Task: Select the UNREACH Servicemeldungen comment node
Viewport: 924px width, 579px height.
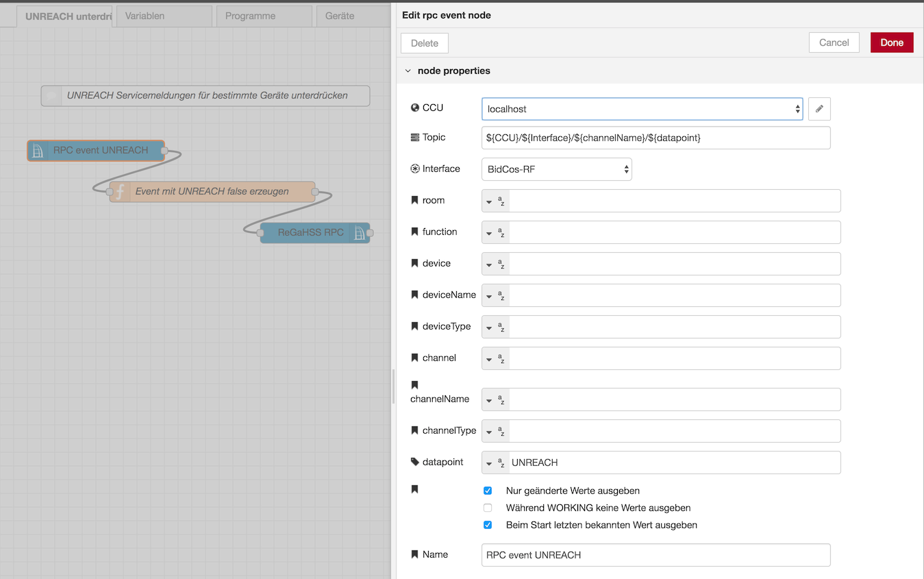Action: tap(205, 96)
